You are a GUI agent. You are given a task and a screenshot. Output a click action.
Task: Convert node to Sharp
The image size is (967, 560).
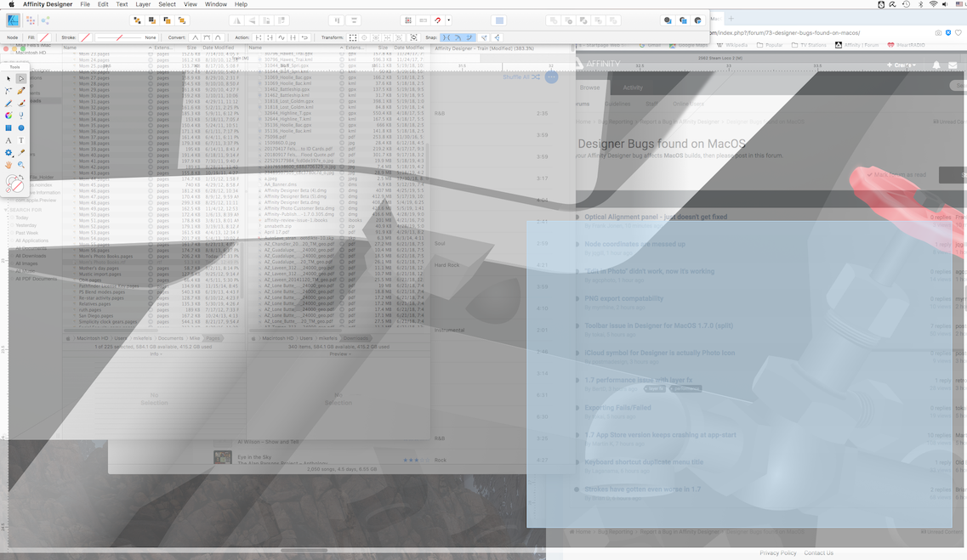(195, 37)
